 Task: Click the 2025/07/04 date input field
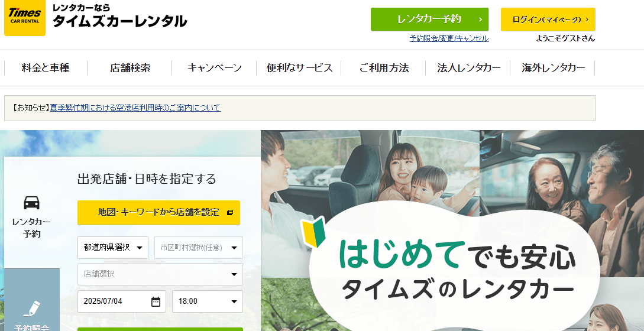click(112, 301)
